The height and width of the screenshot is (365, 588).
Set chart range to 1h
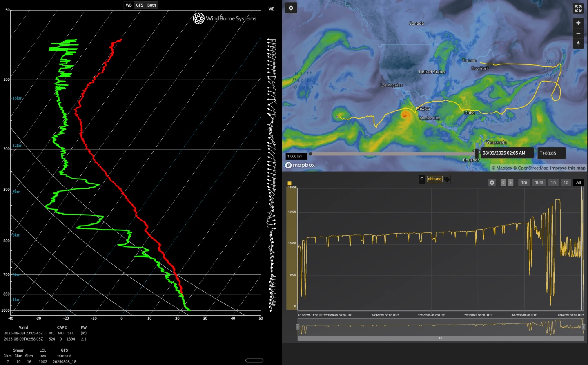point(553,183)
